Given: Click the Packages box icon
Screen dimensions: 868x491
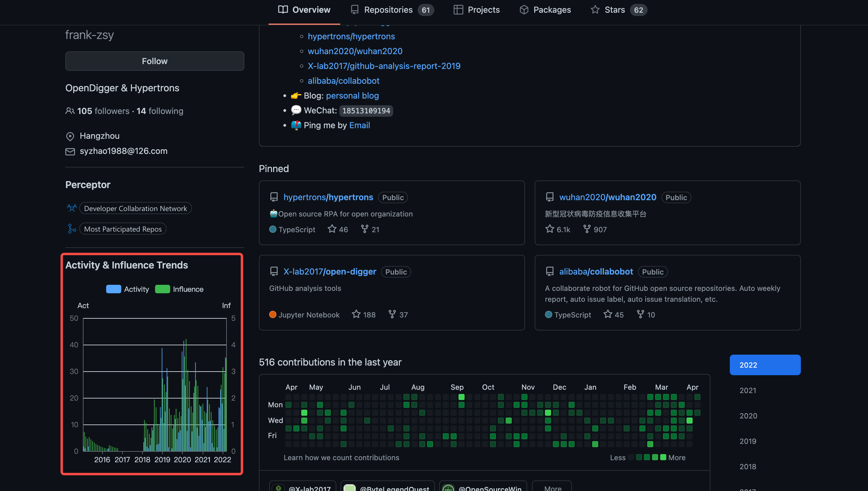Looking at the screenshot, I should [x=524, y=10].
